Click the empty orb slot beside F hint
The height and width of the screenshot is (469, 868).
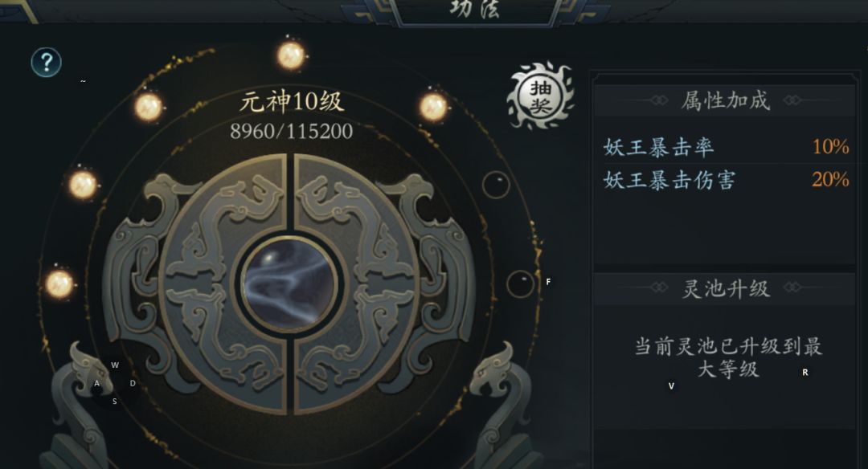tap(520, 283)
